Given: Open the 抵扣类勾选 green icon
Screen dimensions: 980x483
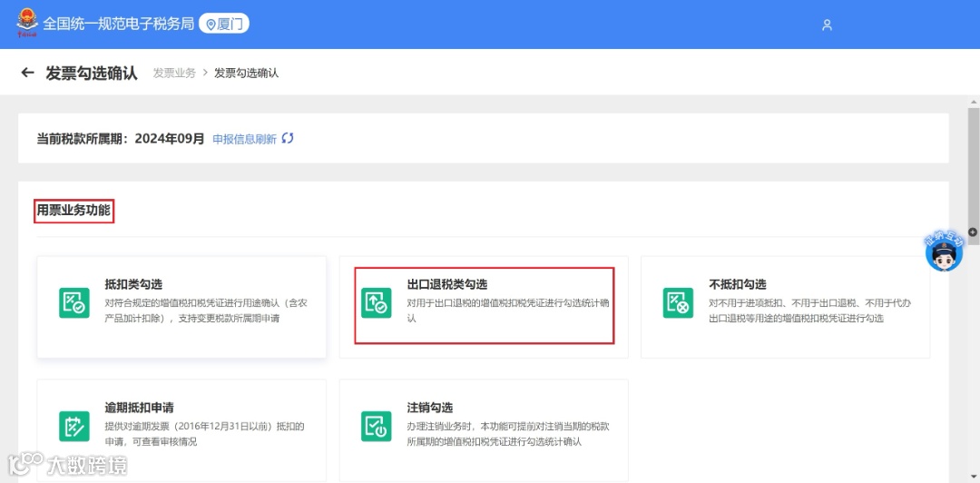Looking at the screenshot, I should tap(74, 303).
